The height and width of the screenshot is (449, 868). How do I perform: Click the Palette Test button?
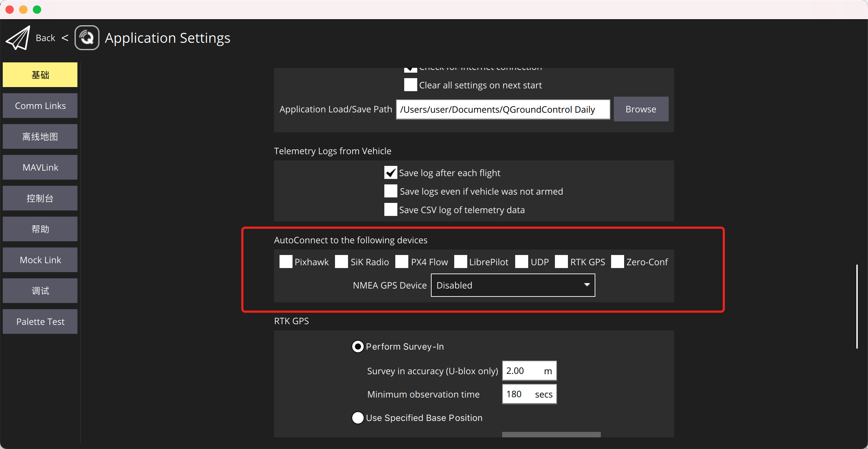pyautogui.click(x=40, y=321)
